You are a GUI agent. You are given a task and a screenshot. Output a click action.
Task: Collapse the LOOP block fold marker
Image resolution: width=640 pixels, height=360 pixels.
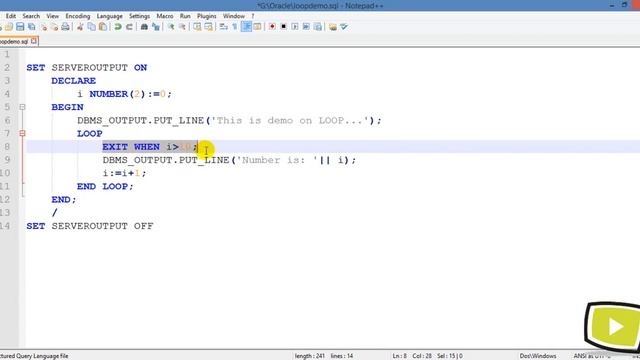point(22,133)
